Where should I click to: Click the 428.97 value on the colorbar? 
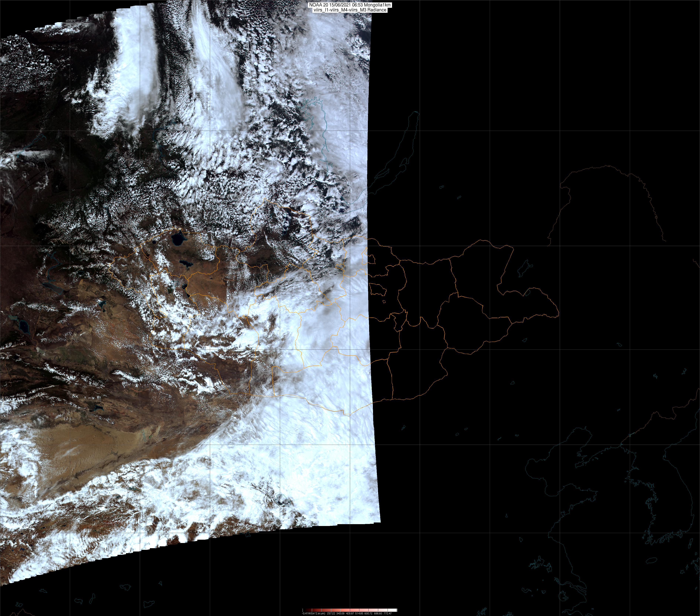point(350,614)
